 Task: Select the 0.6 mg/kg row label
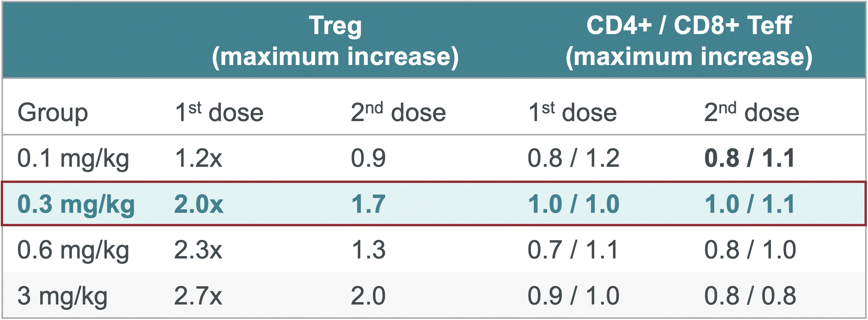[73, 250]
